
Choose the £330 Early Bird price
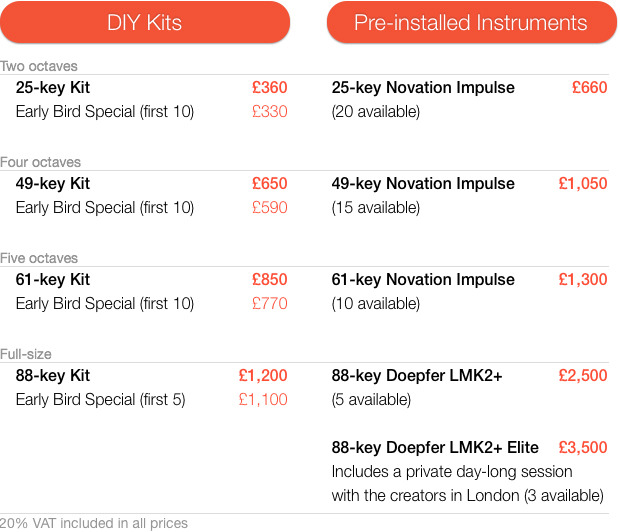pyautogui.click(x=270, y=112)
